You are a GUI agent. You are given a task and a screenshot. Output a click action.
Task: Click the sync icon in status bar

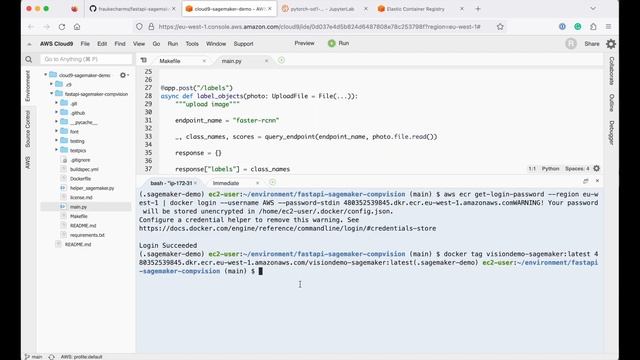coord(51,357)
